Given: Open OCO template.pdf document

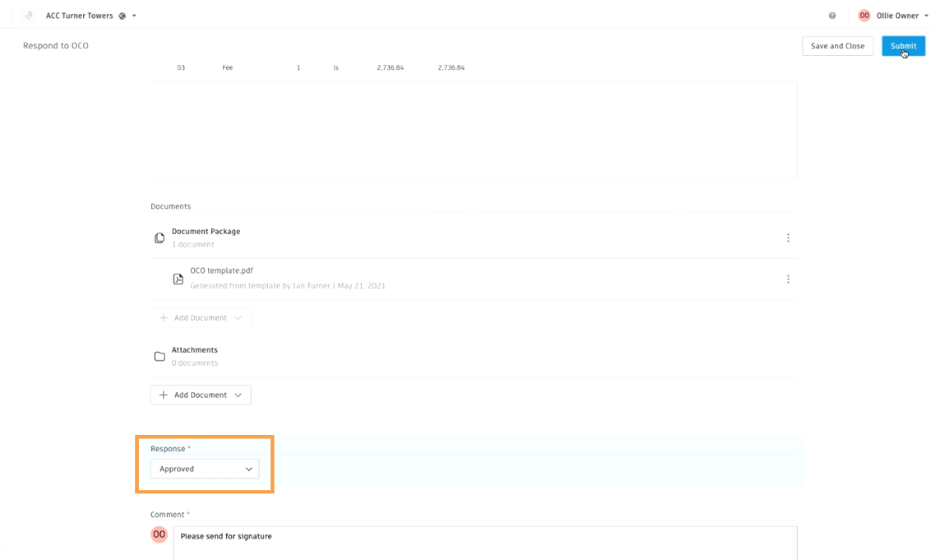Looking at the screenshot, I should coord(221,271).
